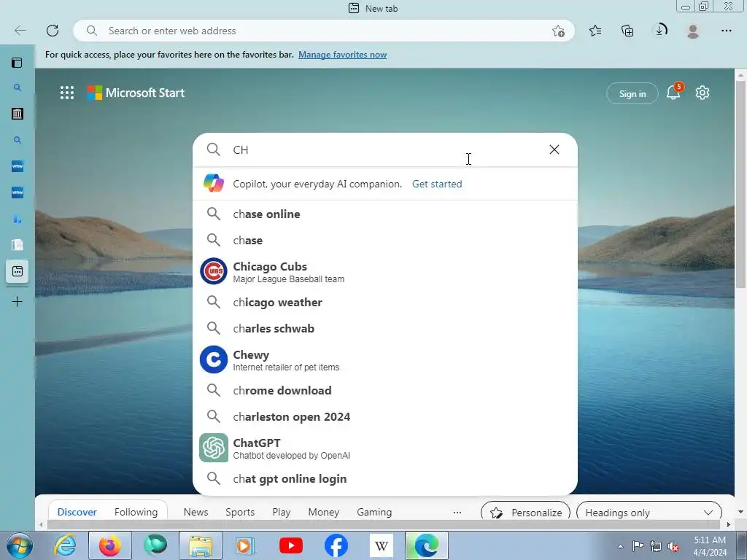Click the vertical page scrollbar thumb
The height and width of the screenshot is (560, 747).
pos(740,184)
